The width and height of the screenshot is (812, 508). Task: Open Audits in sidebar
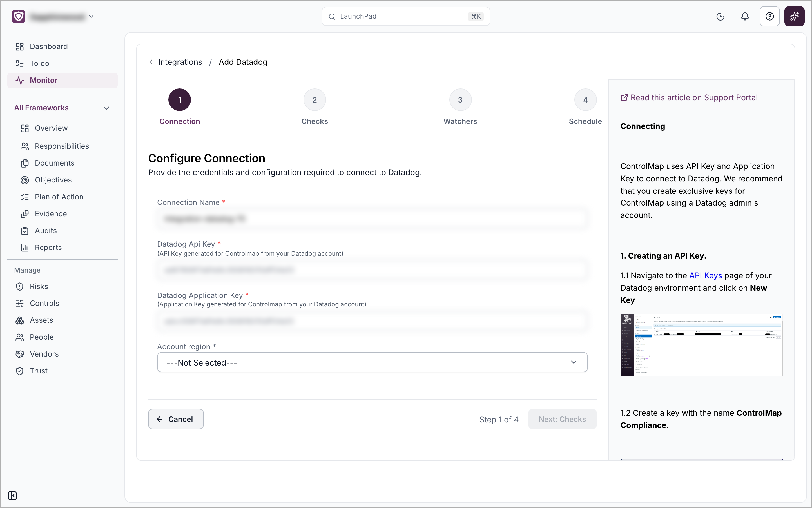(46, 230)
